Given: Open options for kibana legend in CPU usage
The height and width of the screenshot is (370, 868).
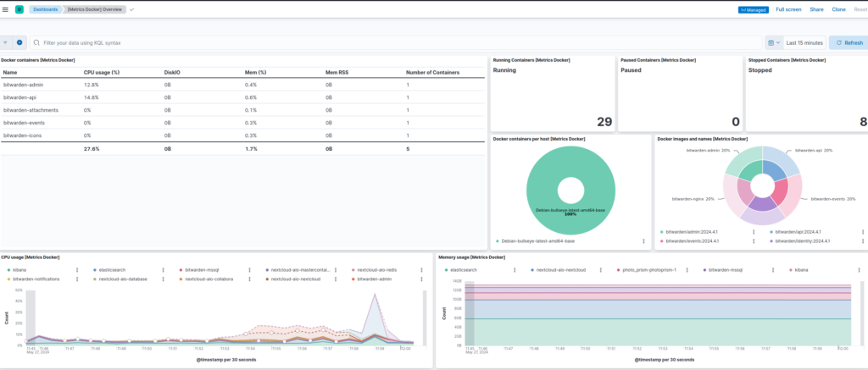Looking at the screenshot, I should coord(78,269).
